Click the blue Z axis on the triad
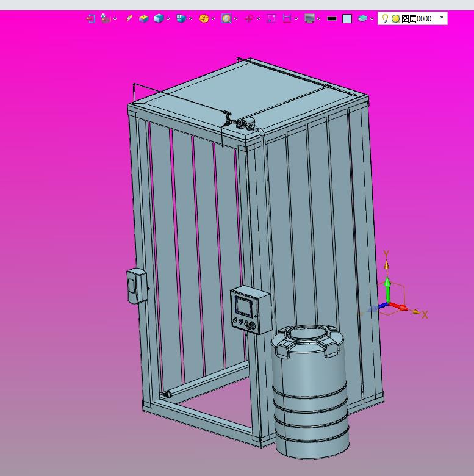 click(x=383, y=305)
